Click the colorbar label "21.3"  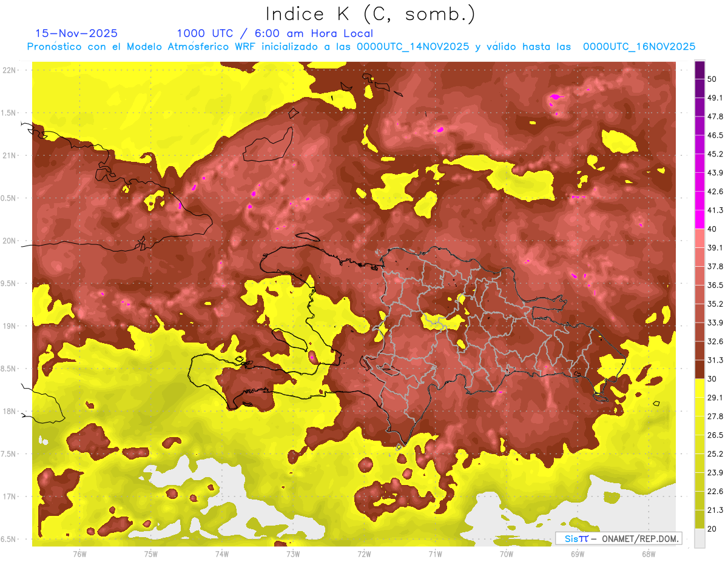click(x=715, y=510)
